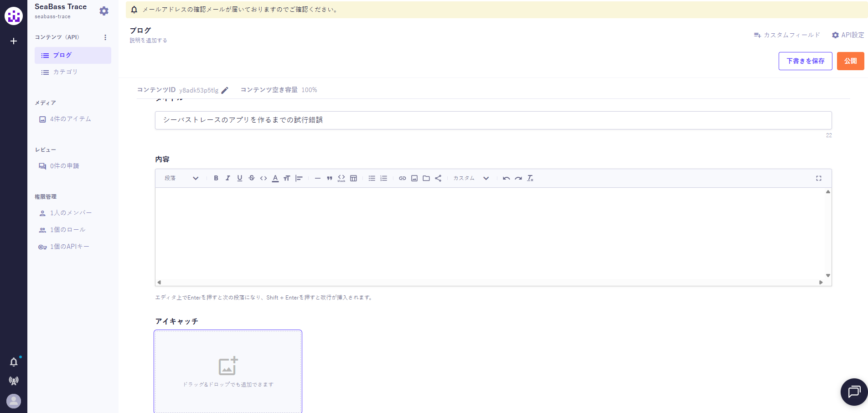Insert a table

tap(353, 178)
